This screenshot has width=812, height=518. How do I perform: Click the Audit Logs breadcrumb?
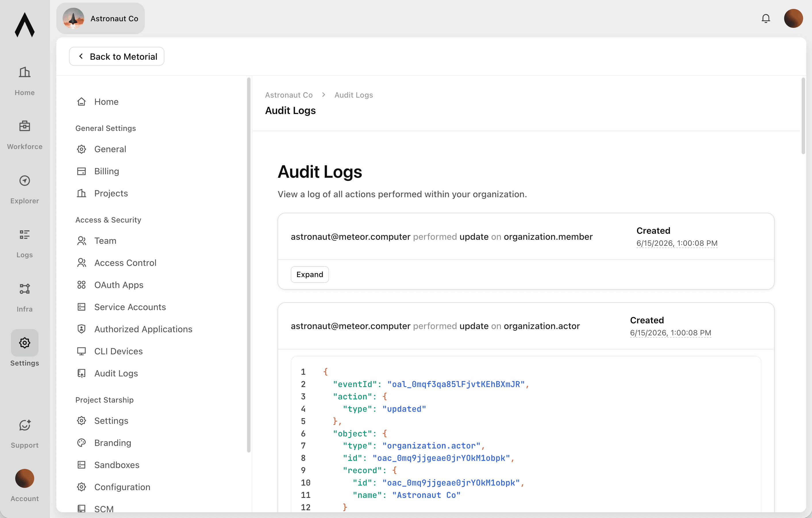pyautogui.click(x=354, y=95)
